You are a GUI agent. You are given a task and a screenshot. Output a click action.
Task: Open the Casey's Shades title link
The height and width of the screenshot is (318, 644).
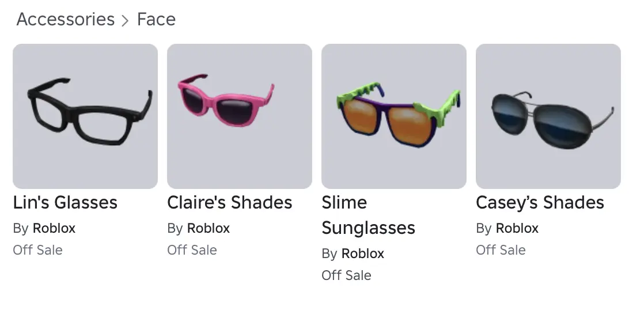tap(540, 203)
